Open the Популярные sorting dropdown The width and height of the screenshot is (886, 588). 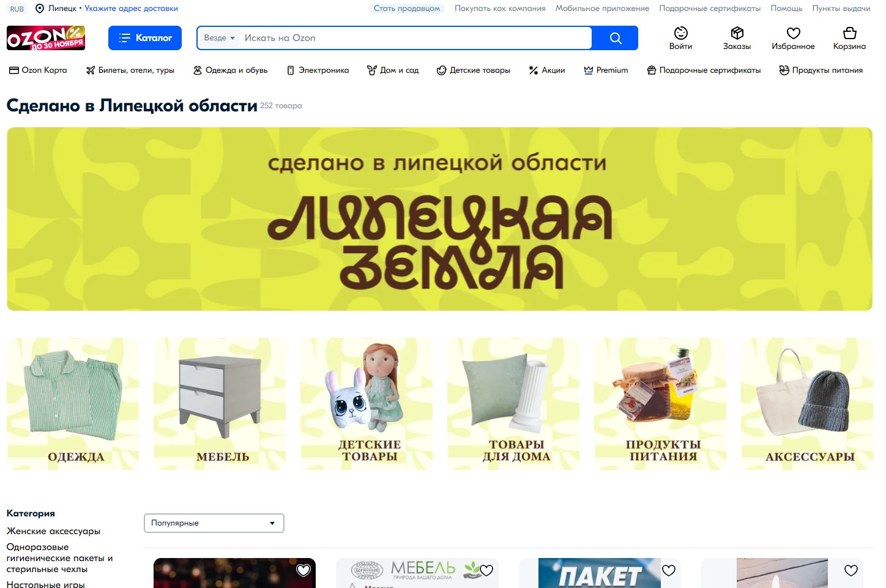[214, 523]
